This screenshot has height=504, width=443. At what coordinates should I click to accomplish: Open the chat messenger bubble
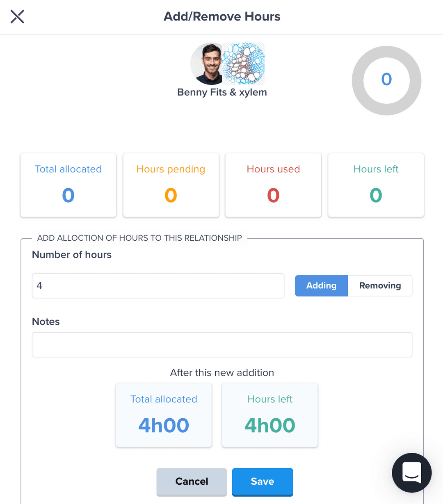pos(411,472)
